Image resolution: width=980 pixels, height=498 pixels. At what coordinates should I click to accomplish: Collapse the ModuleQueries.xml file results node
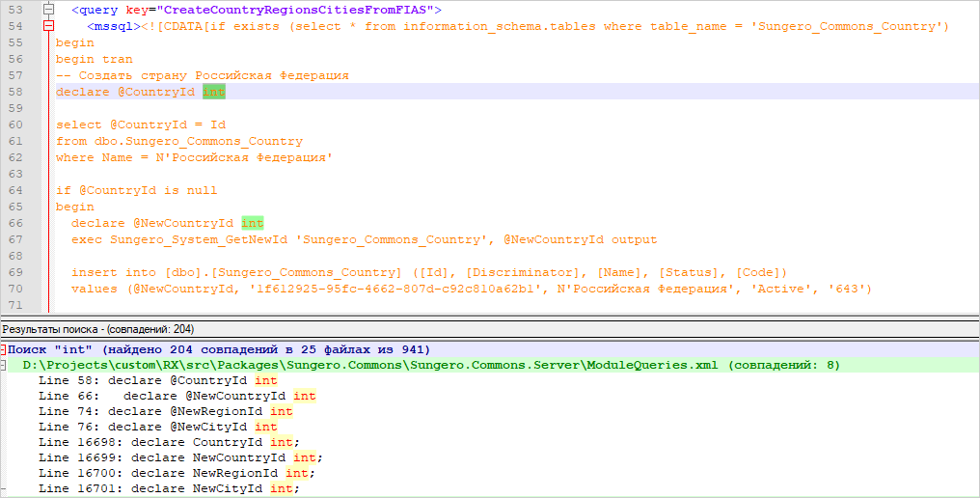coord(14,365)
